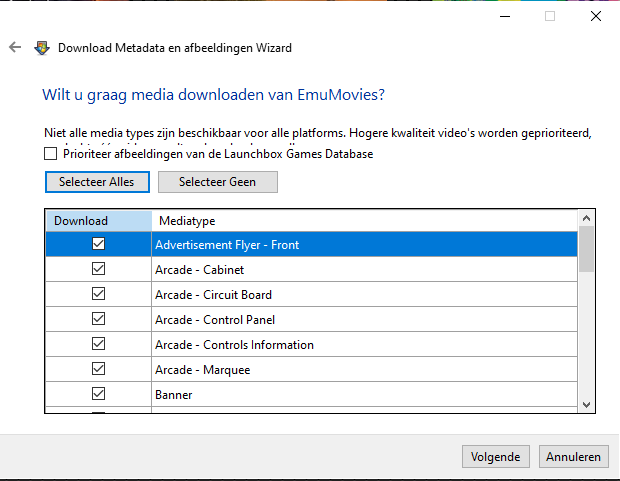This screenshot has height=481, width=620.
Task: Select the Arcade - Marquee row label
Action: click(x=202, y=370)
